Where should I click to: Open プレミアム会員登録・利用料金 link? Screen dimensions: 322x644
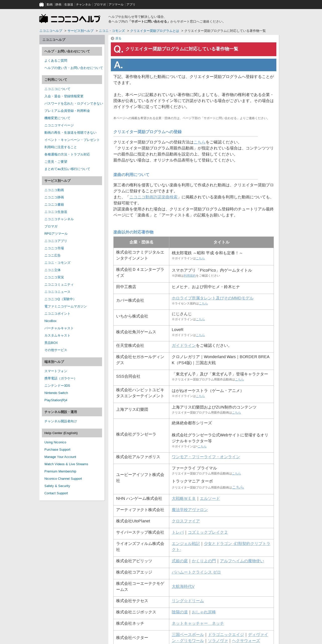pos(67,111)
